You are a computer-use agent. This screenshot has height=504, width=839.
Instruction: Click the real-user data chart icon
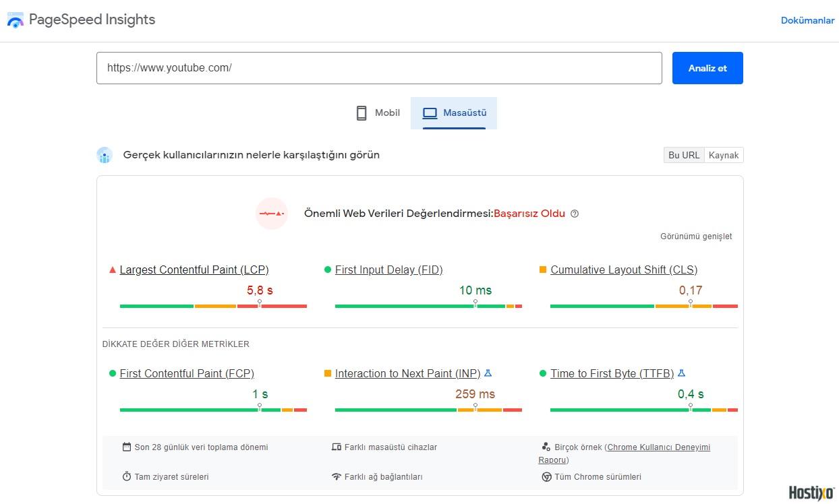point(104,155)
